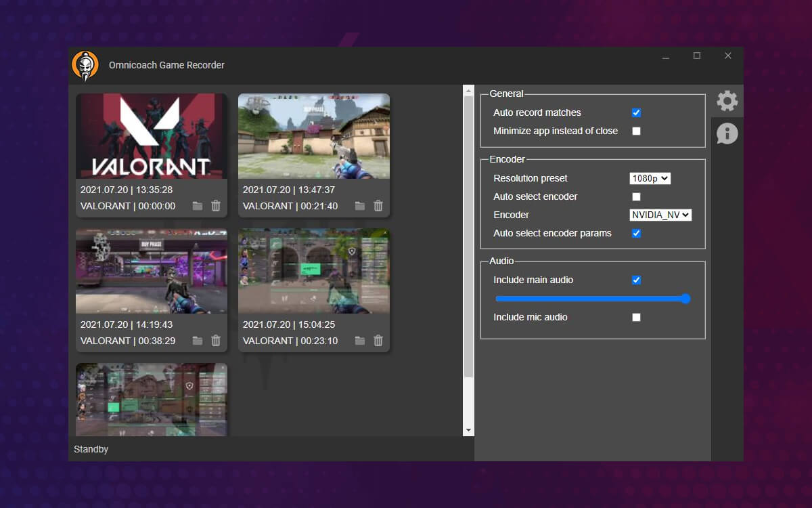Click the recordings list scrollbar thumb
The height and width of the screenshot is (508, 812).
click(x=468, y=237)
